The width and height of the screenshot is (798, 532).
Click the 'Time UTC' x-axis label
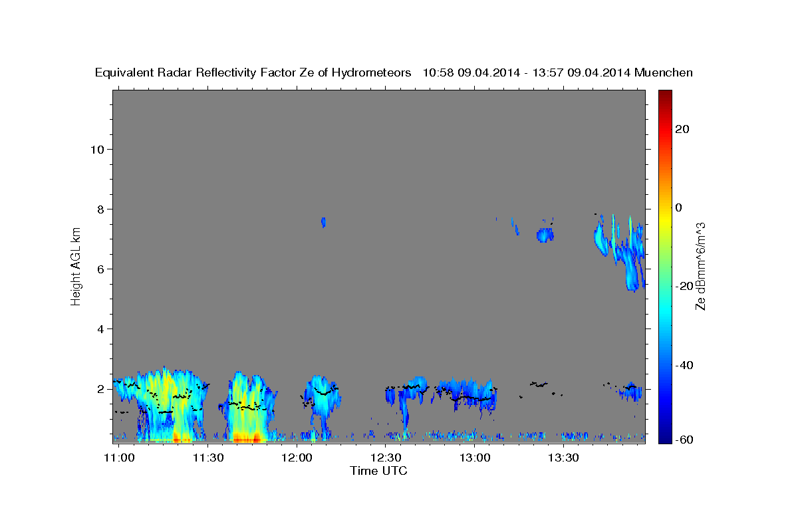pyautogui.click(x=378, y=471)
